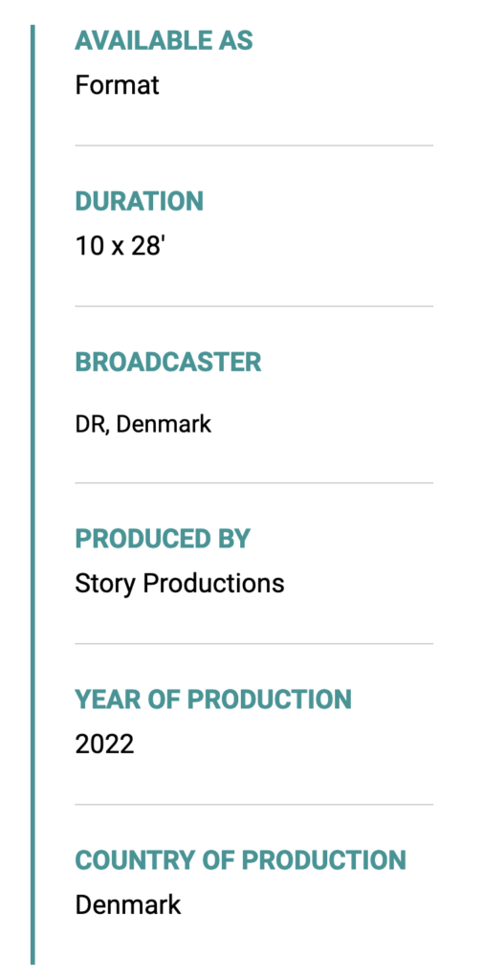Screen dimensions: 483x980
Task: Click the teal vertical sidebar line
Action: tap(33, 495)
